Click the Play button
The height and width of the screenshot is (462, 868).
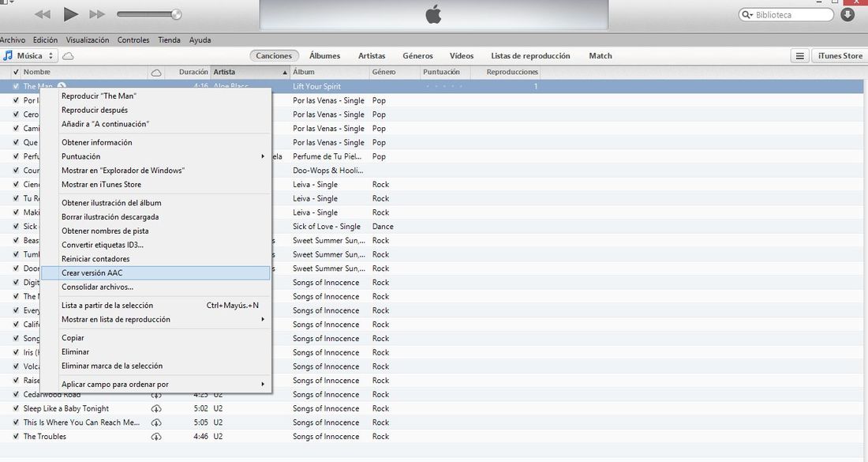click(70, 14)
